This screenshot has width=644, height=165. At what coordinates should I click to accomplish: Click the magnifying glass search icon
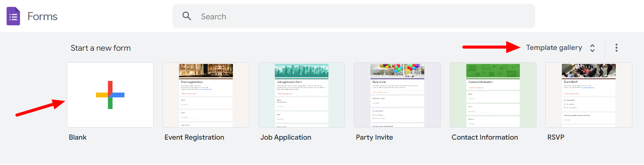(187, 16)
